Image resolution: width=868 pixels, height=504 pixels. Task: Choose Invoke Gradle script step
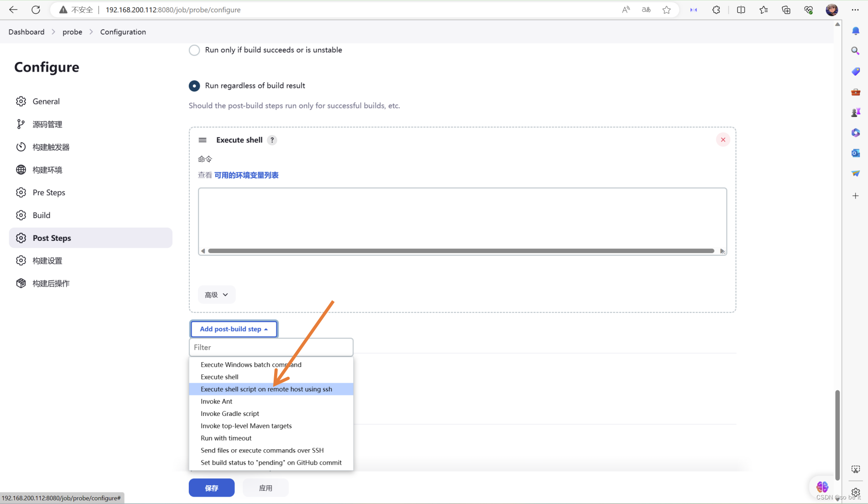coord(271,414)
